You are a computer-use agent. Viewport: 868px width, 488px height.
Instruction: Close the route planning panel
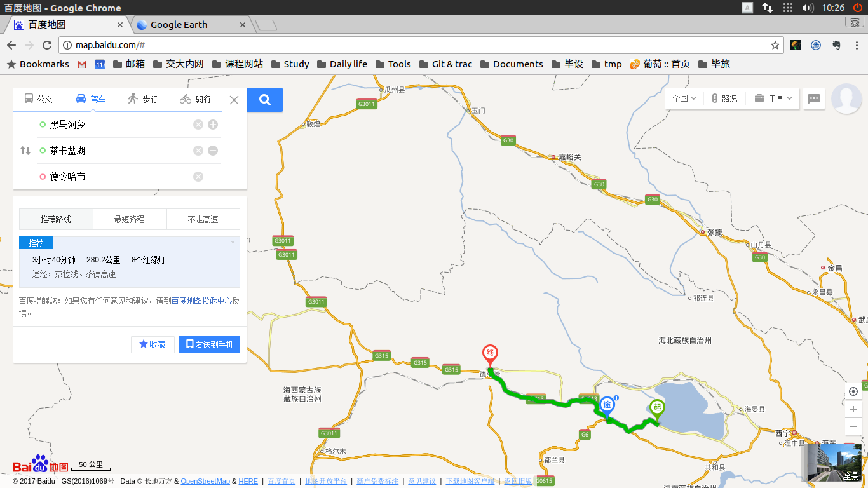coord(234,100)
